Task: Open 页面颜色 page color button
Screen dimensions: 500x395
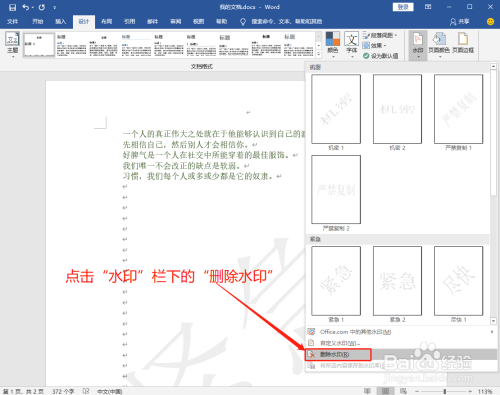Action: coord(439,45)
